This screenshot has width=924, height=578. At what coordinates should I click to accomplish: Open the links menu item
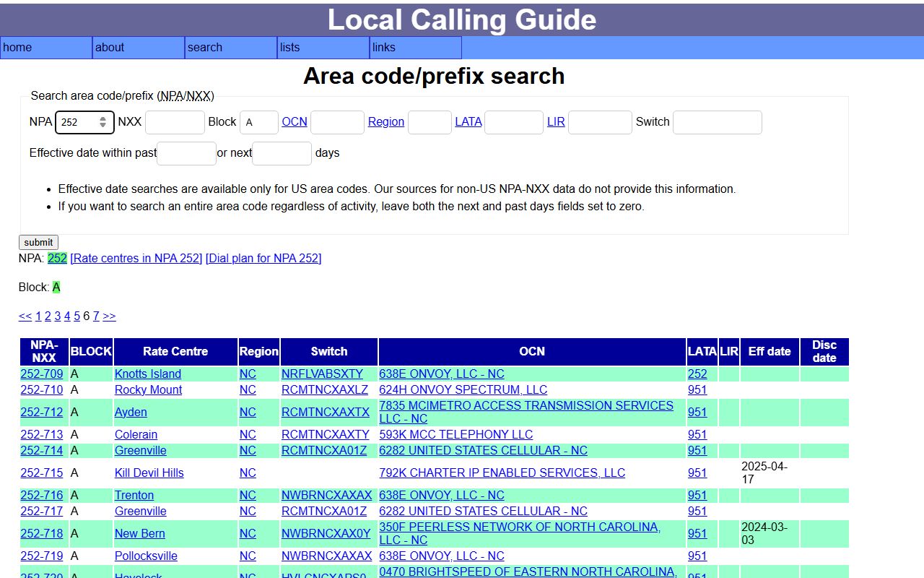[416, 48]
